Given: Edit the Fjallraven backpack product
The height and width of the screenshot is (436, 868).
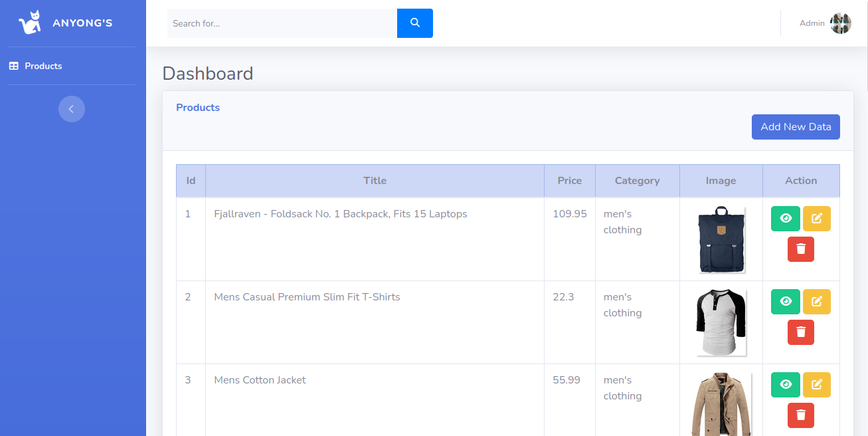Looking at the screenshot, I should (x=816, y=219).
